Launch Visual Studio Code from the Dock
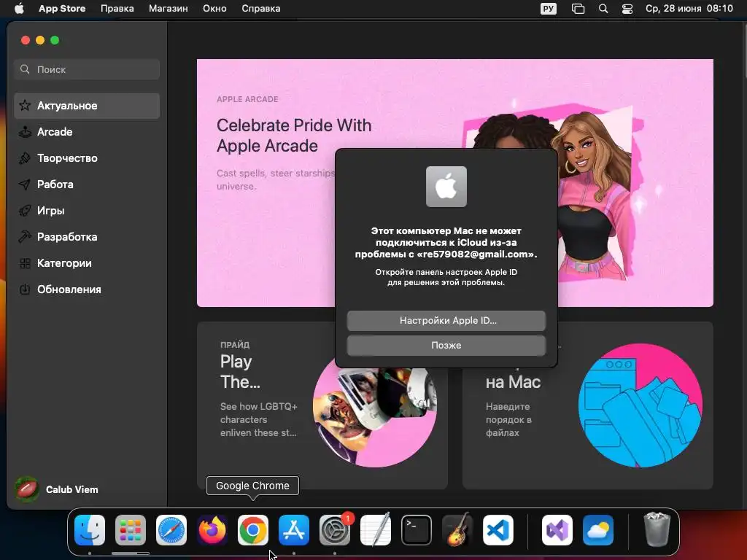The image size is (747, 560). click(x=498, y=530)
